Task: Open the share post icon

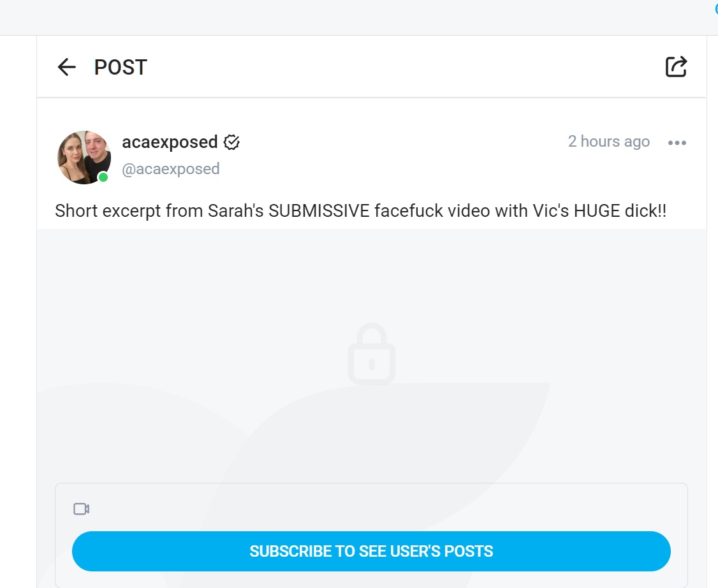Action: pyautogui.click(x=676, y=67)
